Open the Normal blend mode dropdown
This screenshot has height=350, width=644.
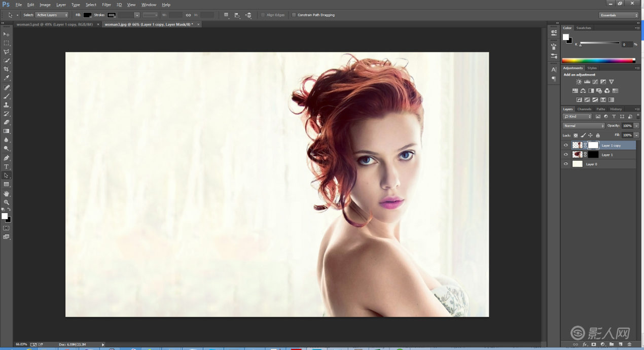pyautogui.click(x=584, y=126)
